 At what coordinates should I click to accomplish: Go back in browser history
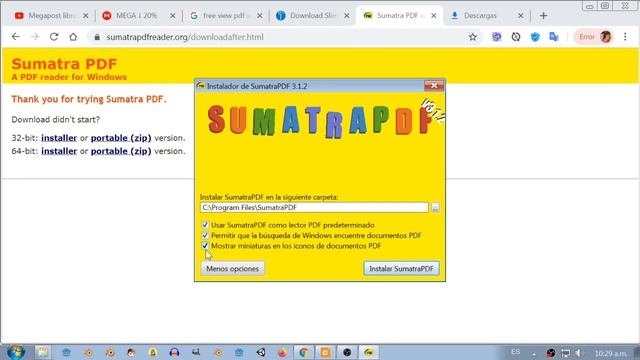tap(16, 37)
